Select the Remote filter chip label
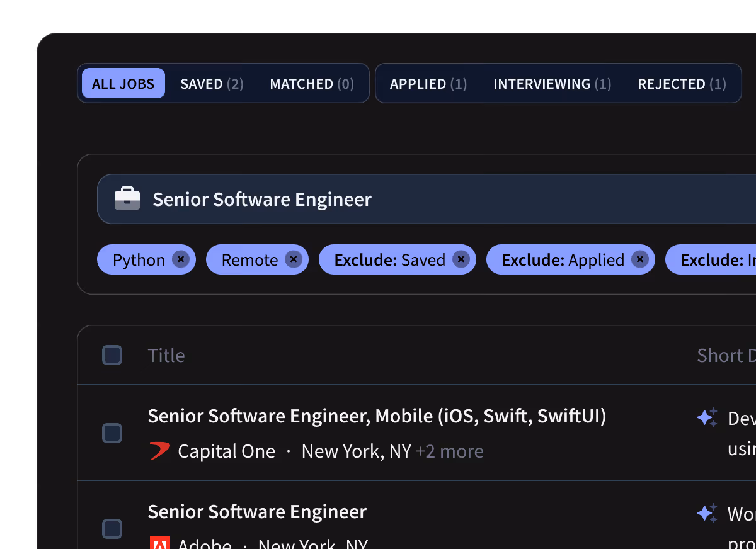The image size is (756, 549). [249, 260]
